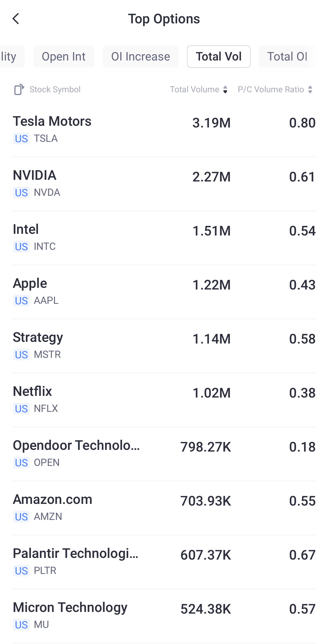329x644 pixels.
Task: Select the Apple AAPL entry
Action: (x=164, y=291)
